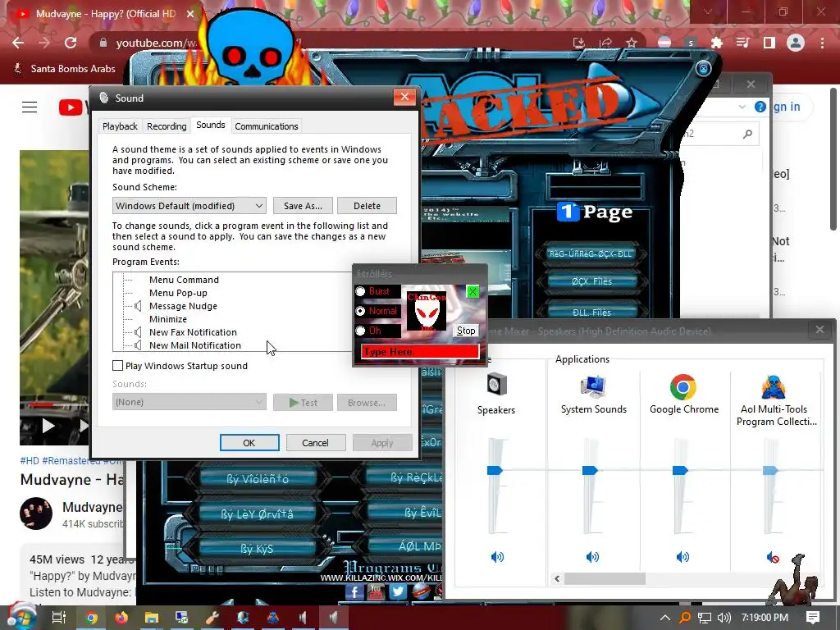840x630 pixels.
Task: Select the Mudvayne - Happy? Chrome tab
Action: 104,13
